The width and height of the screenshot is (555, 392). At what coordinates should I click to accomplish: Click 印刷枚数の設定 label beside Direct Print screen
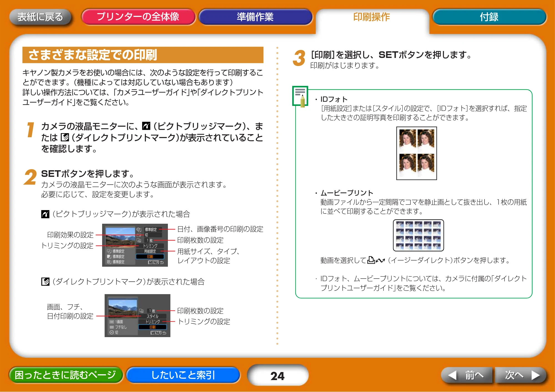coord(200,311)
